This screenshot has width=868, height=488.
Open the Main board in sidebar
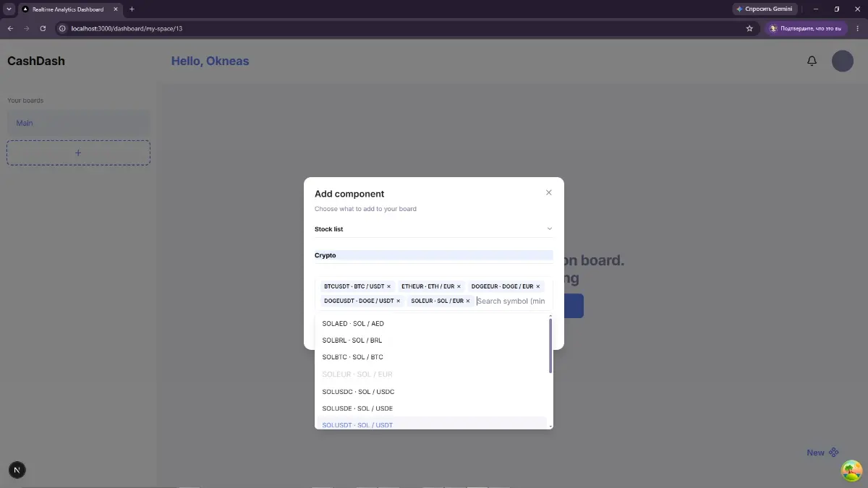(x=78, y=123)
